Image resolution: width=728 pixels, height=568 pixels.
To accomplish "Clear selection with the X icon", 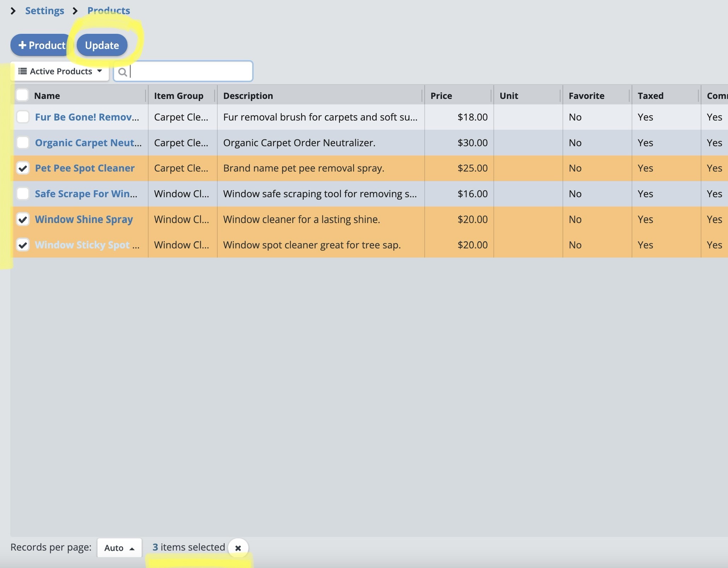I will (x=238, y=548).
